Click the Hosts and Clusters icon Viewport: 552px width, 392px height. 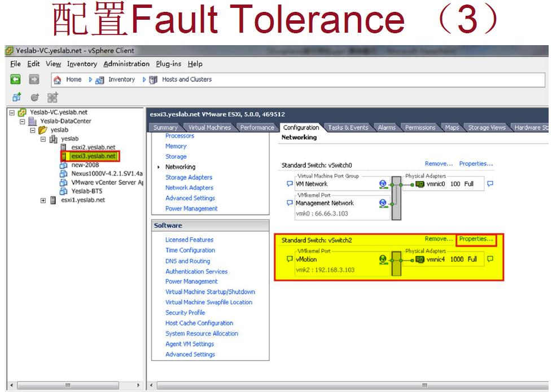coord(153,80)
